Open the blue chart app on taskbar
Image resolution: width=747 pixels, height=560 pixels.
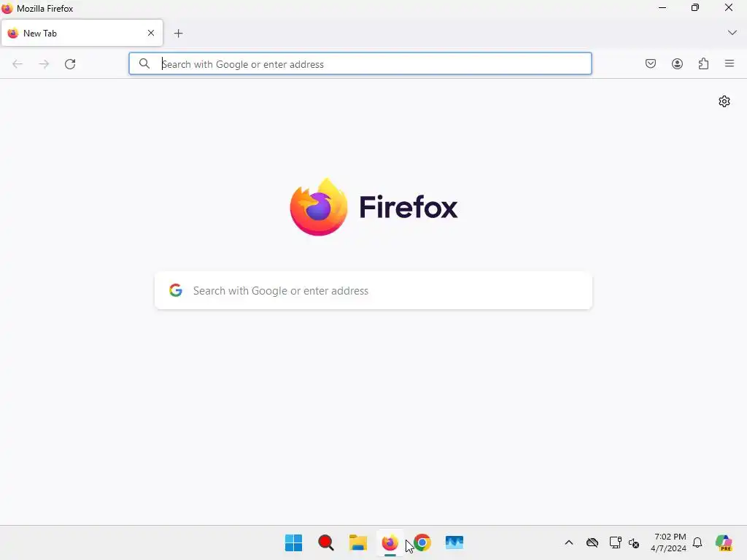(x=454, y=542)
